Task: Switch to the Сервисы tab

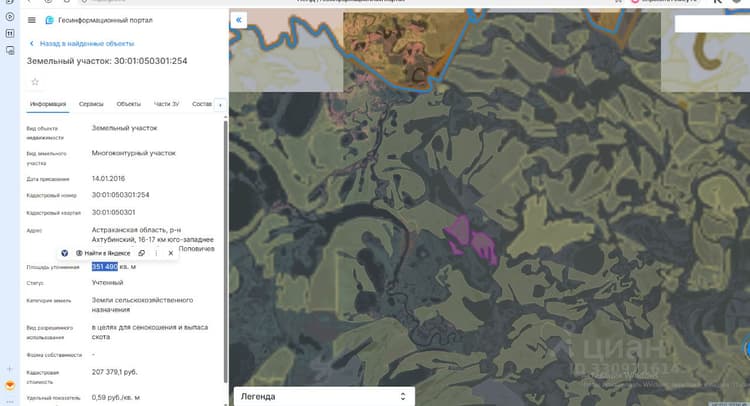Action: (x=91, y=104)
